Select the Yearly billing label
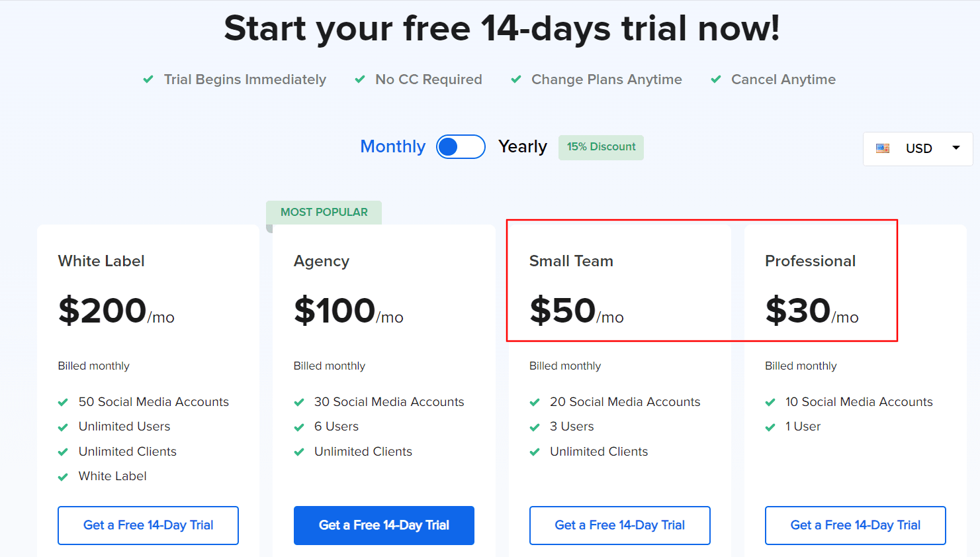Screen dimensions: 980x557 (522, 146)
